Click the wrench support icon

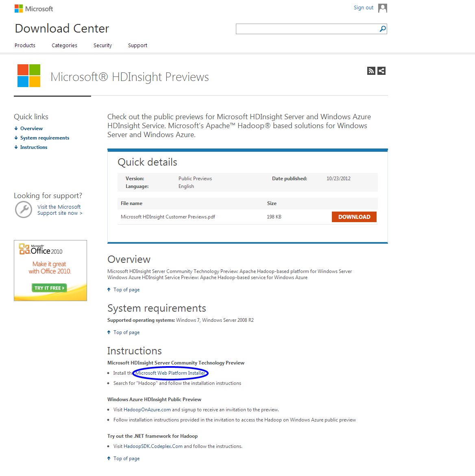pos(23,210)
